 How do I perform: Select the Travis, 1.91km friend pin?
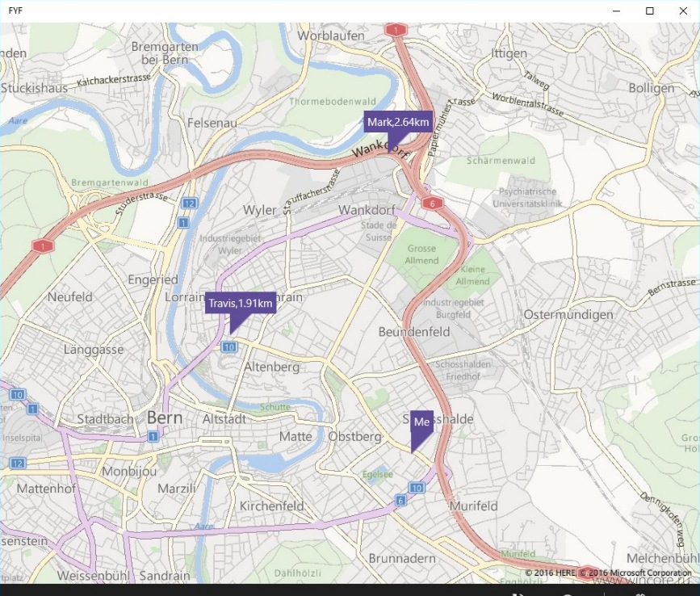[241, 304]
